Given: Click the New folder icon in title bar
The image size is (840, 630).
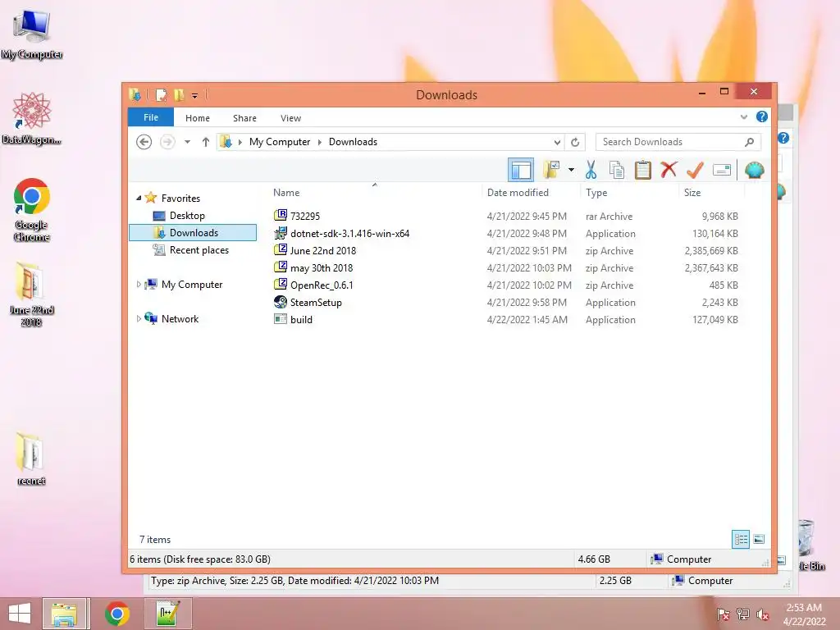Looking at the screenshot, I should click(x=179, y=95).
